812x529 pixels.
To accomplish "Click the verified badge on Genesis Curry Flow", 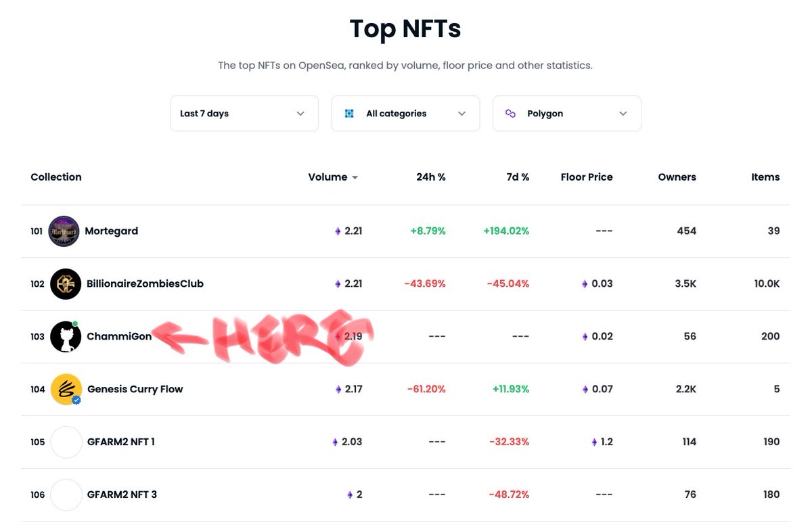I will click(x=76, y=400).
